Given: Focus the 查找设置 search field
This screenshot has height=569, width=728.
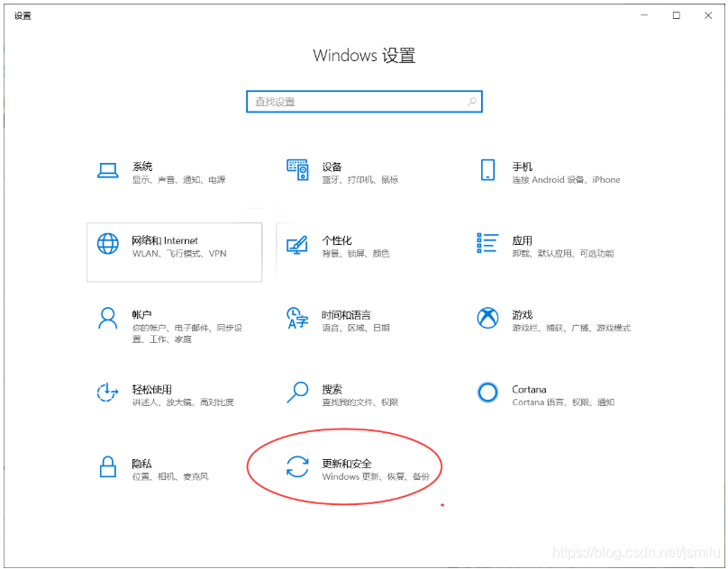Looking at the screenshot, I should [x=364, y=101].
